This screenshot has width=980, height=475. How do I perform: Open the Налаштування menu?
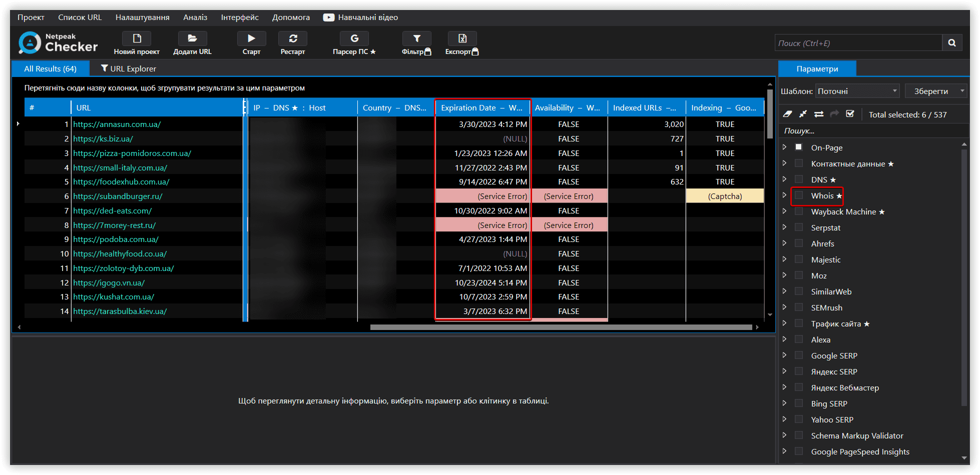[x=143, y=17]
